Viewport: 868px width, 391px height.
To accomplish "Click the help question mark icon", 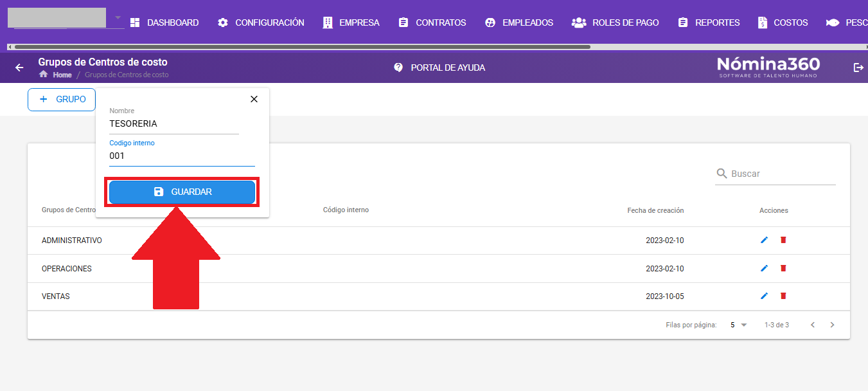I will point(398,68).
